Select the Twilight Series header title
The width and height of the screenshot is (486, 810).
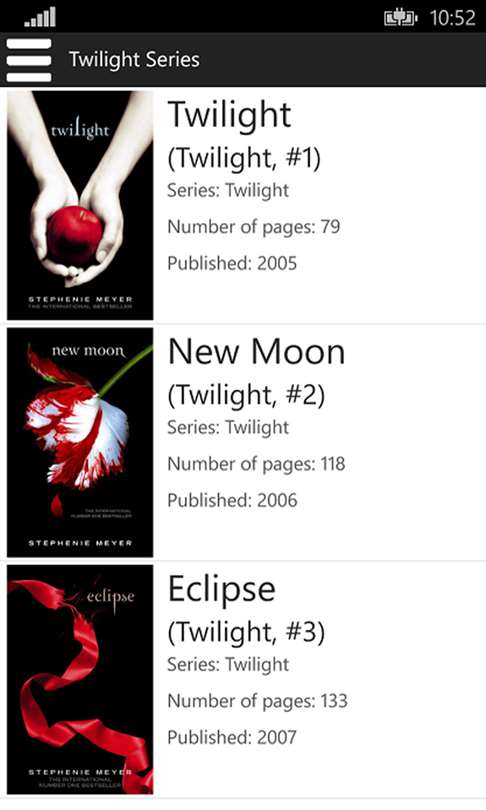134,59
